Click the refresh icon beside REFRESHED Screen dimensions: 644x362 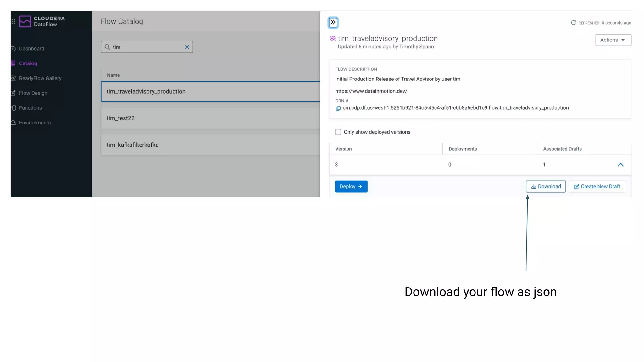[574, 23]
